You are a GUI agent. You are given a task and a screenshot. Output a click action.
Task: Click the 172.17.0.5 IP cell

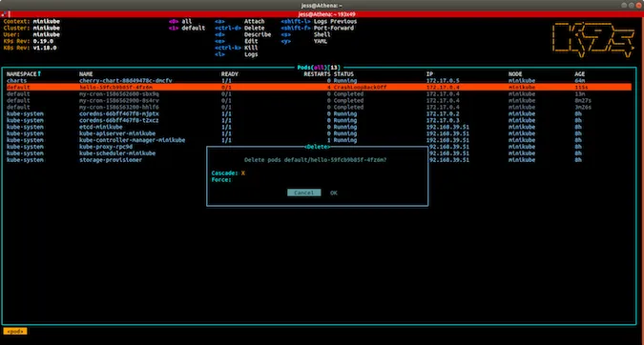[443, 81]
